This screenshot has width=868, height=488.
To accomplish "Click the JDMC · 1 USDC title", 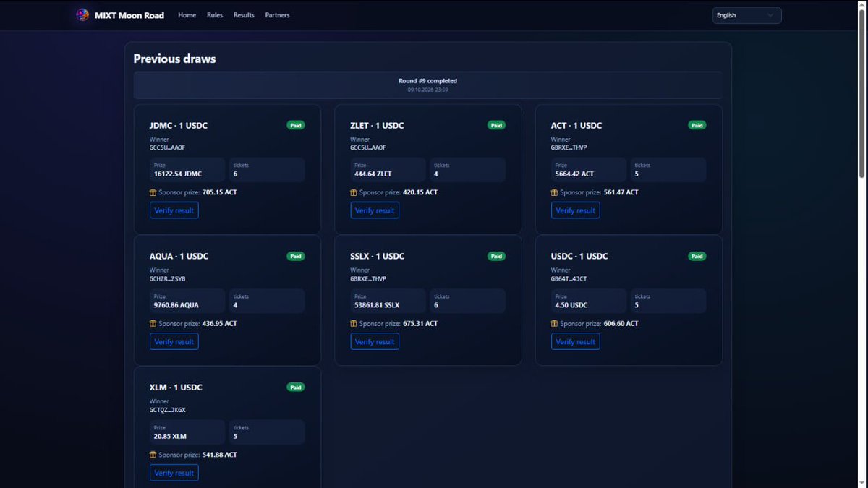I will [179, 126].
